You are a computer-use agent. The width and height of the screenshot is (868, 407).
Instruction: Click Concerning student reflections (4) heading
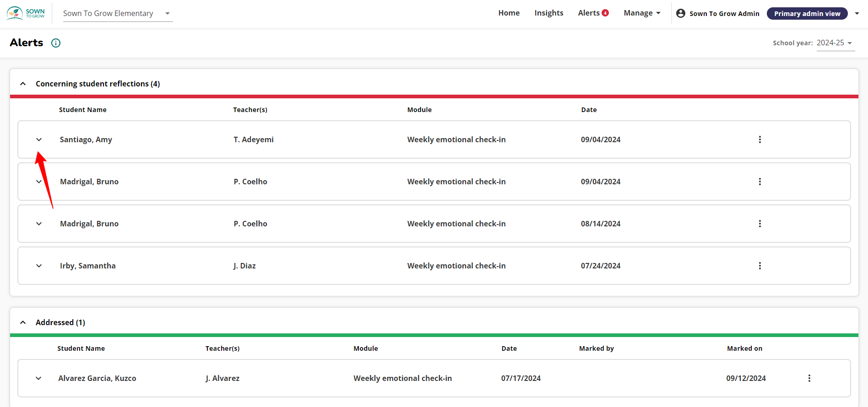pyautogui.click(x=98, y=84)
